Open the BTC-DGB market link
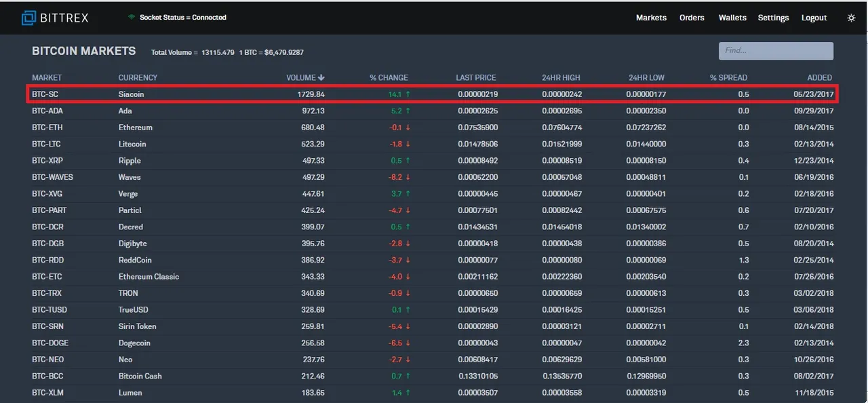The height and width of the screenshot is (403, 868). click(x=47, y=244)
